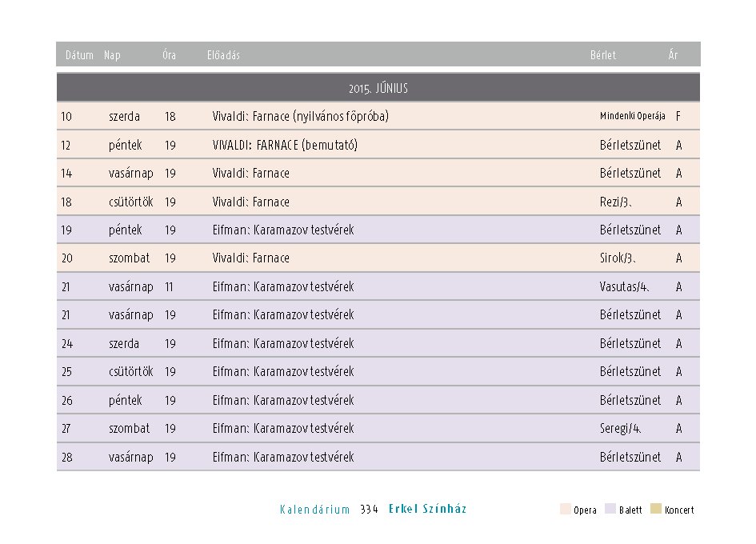Click the Ár column header

point(673,55)
